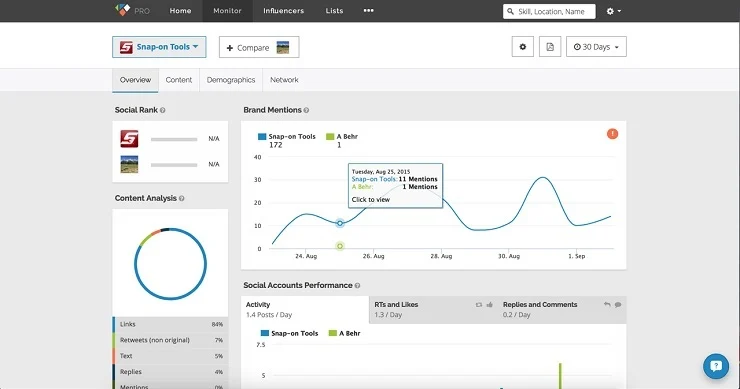Toggle A Behr series in Activity legend
This screenshot has width=740, height=389.
[344, 333]
